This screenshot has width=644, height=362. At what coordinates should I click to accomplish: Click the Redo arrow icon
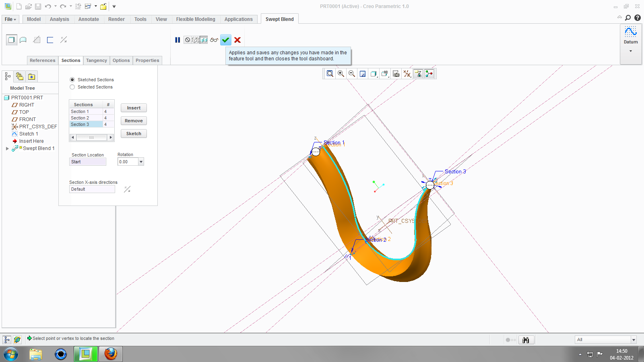pos(63,6)
